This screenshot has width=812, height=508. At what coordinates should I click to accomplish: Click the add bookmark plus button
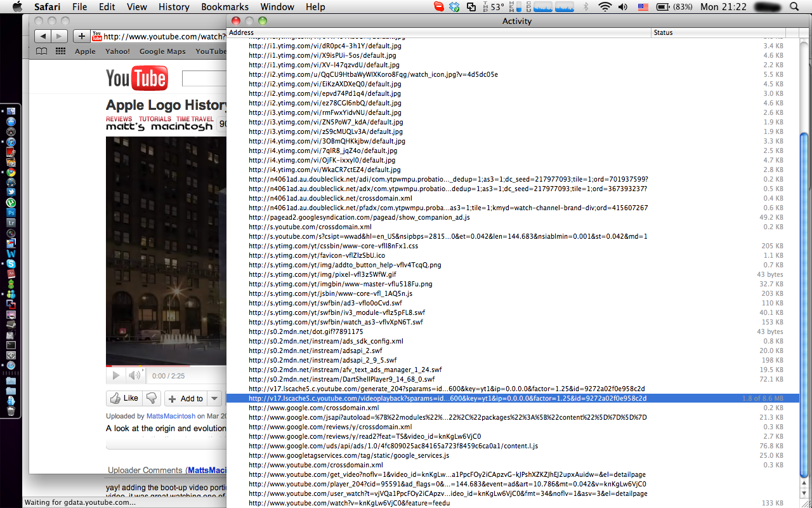click(81, 36)
